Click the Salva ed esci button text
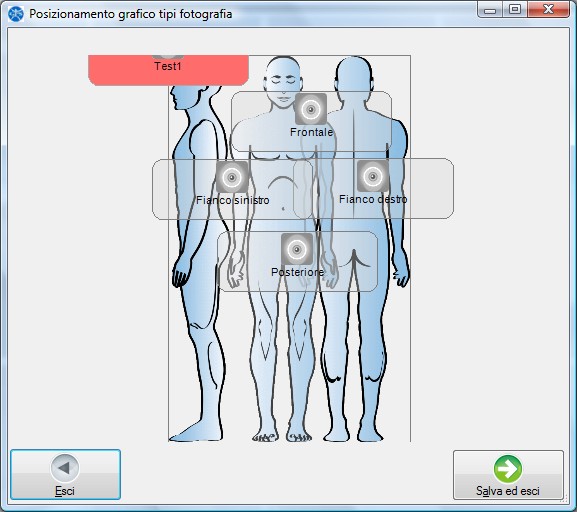The image size is (577, 512). pos(508,491)
